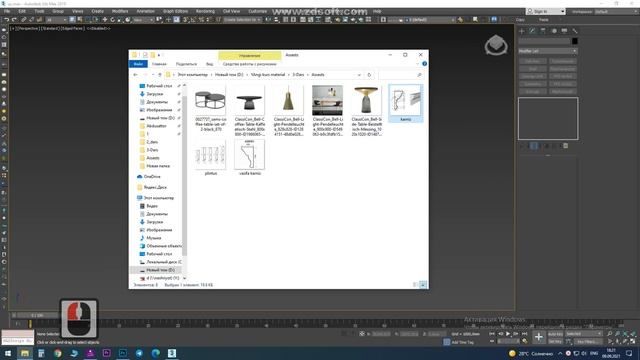640x360 pixels.
Task: Click the object color swatch in command panel
Action: coord(575,41)
